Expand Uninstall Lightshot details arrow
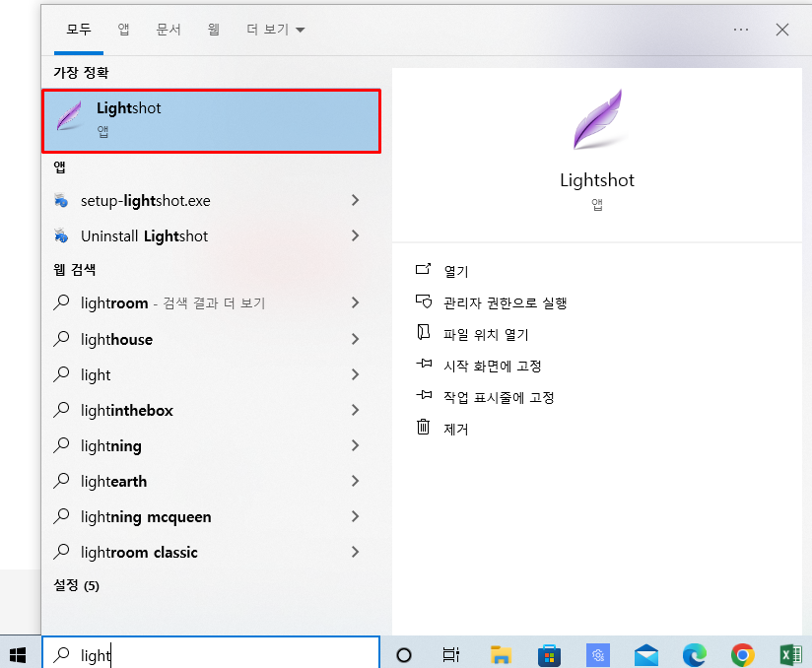This screenshot has height=668, width=812. (355, 236)
